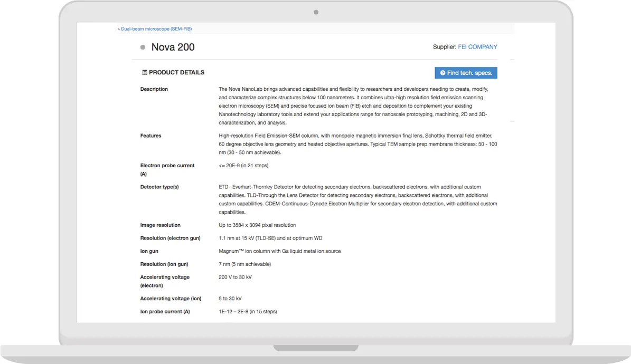
Task: Click the Electron probe current (A) label
Action: [167, 170]
